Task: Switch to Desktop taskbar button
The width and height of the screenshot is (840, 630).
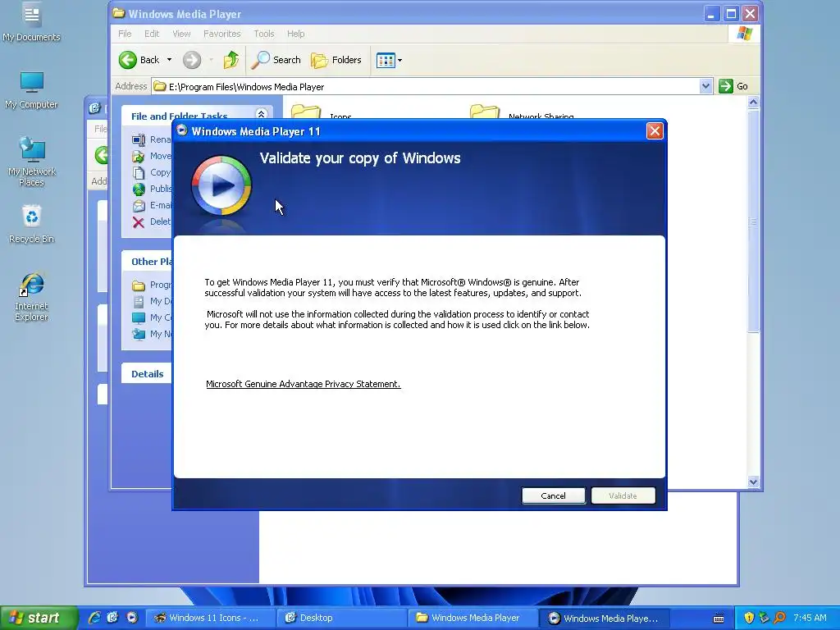Action: [341, 618]
